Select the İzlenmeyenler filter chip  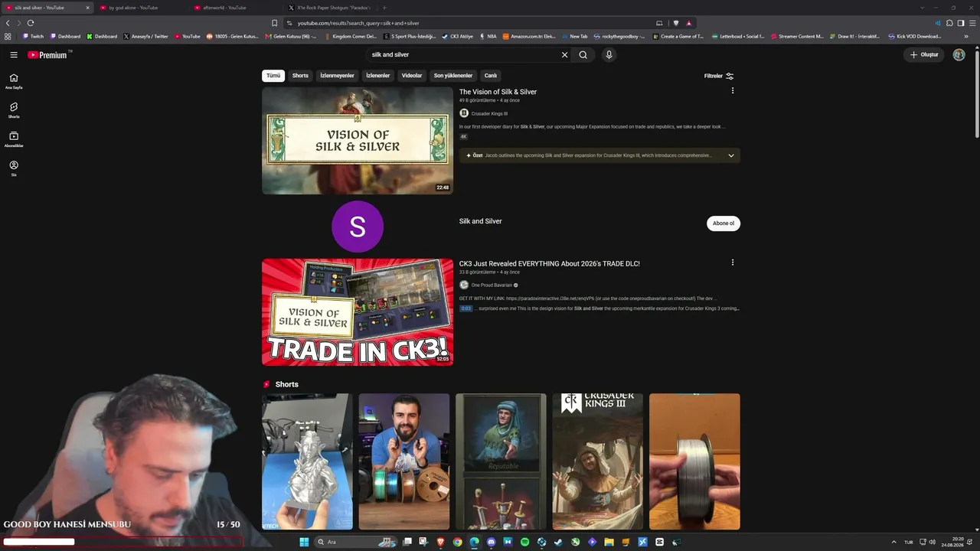tap(337, 76)
